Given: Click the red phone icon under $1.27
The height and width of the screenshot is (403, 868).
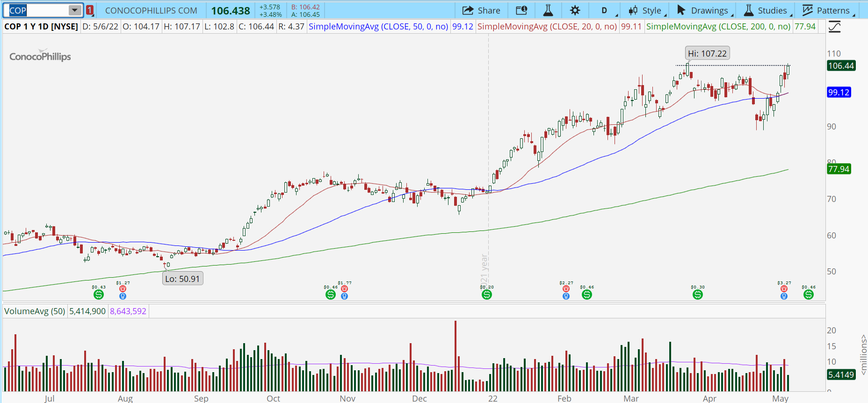Looking at the screenshot, I should click(x=123, y=289).
